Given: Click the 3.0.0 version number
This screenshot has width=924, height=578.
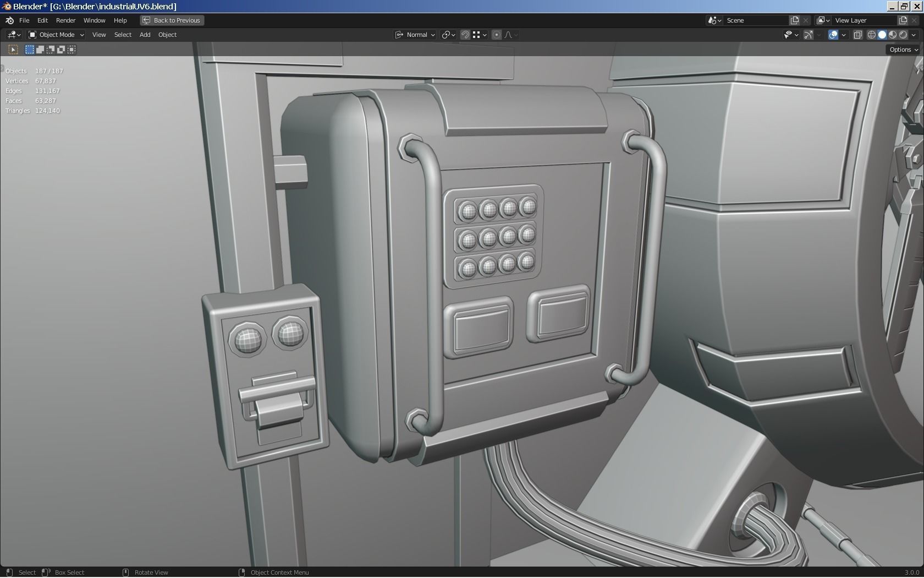Looking at the screenshot, I should pos(912,572).
